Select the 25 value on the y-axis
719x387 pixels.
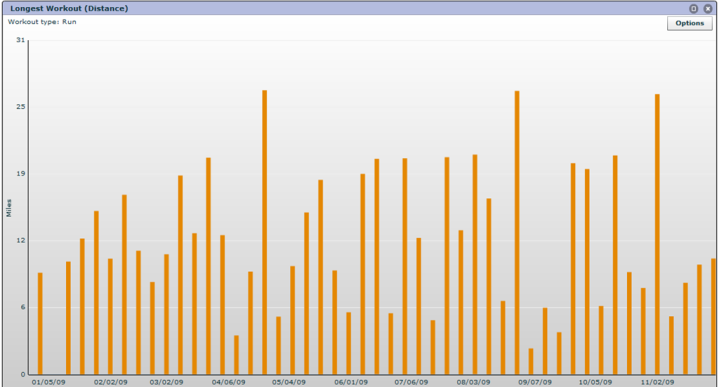tap(21, 107)
